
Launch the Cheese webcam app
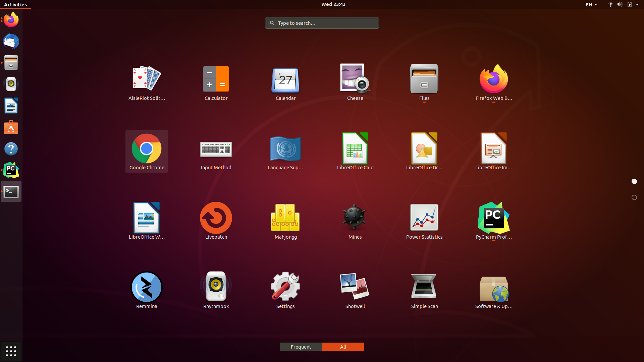point(355,81)
